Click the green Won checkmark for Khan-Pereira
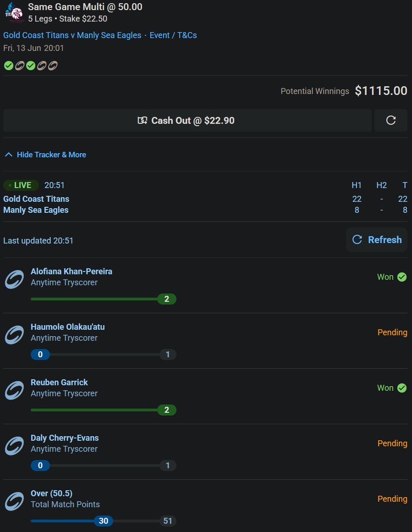412x532 pixels. click(402, 277)
